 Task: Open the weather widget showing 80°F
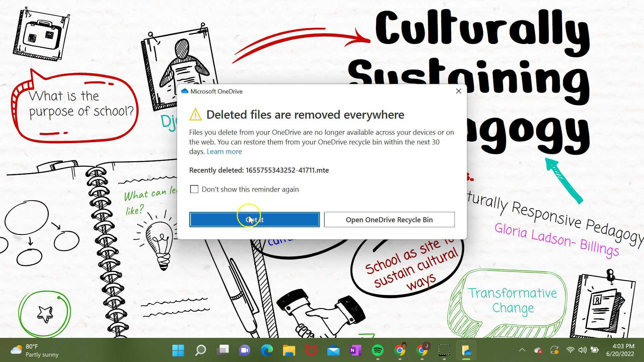pos(34,350)
